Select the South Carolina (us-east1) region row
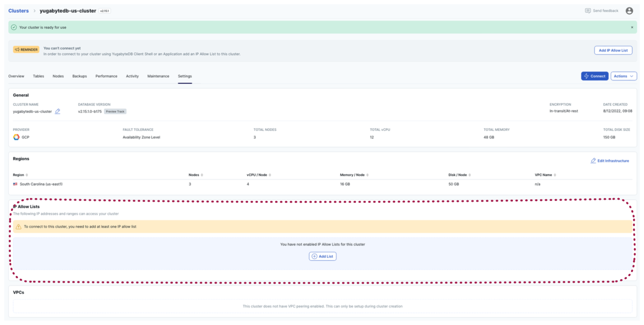This screenshot has height=325, width=644. (x=322, y=184)
